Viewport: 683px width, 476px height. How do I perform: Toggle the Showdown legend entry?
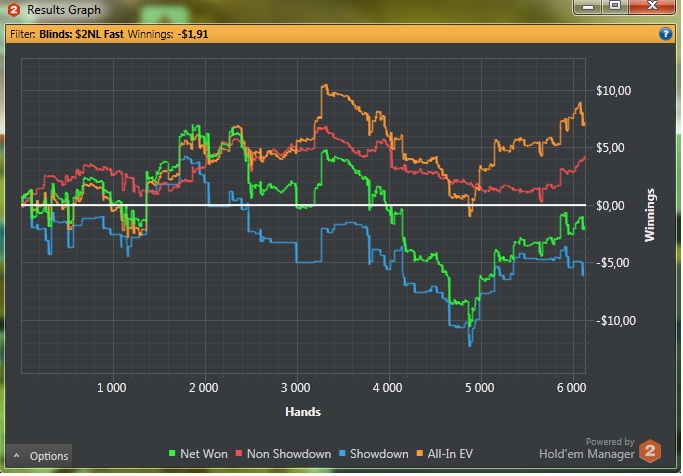click(x=374, y=454)
